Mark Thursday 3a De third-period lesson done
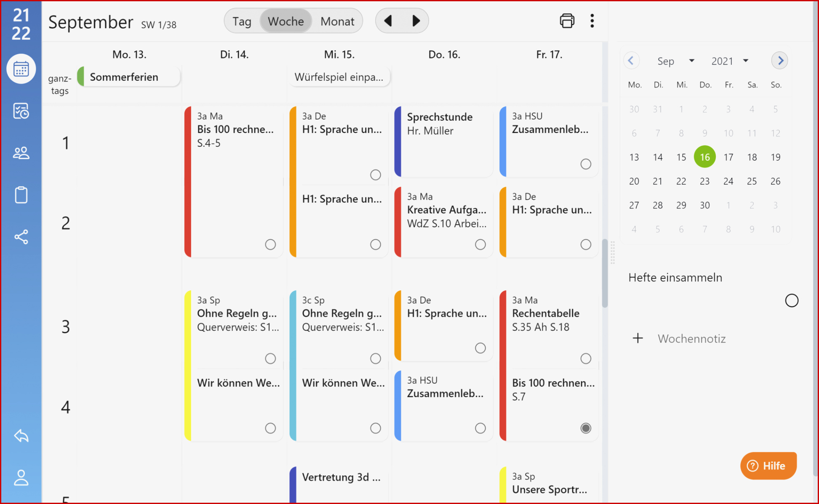This screenshot has width=819, height=504. pos(480,348)
